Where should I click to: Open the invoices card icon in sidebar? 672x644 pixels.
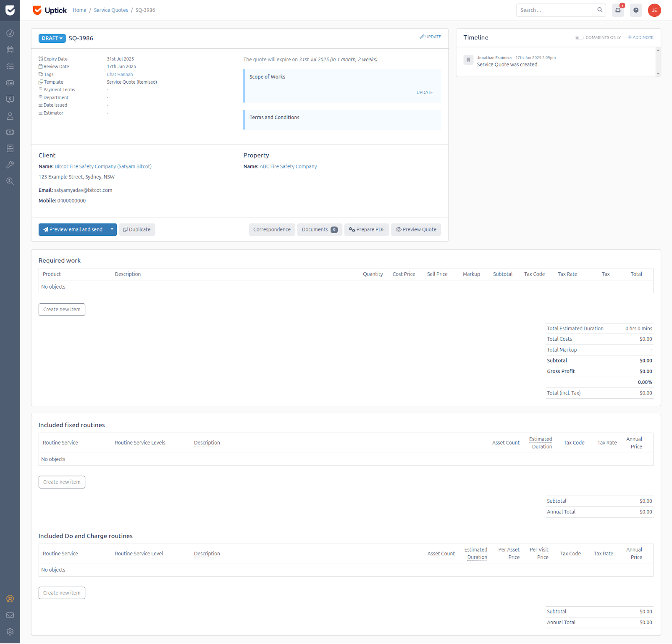pos(10,83)
